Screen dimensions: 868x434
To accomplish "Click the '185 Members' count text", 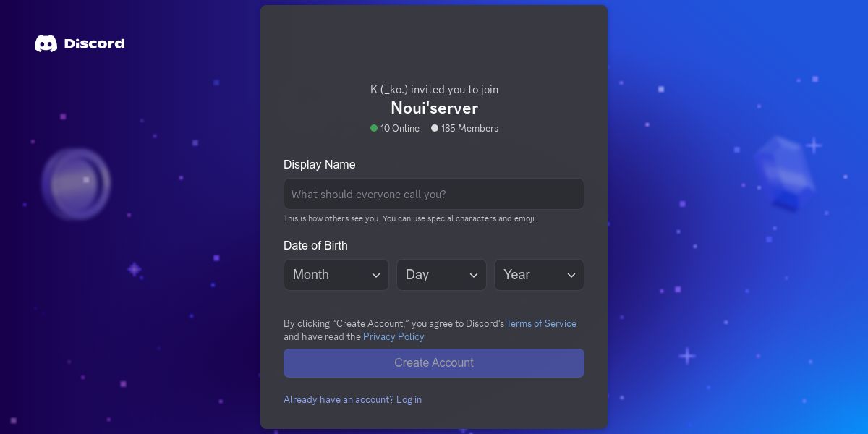I will (x=469, y=128).
